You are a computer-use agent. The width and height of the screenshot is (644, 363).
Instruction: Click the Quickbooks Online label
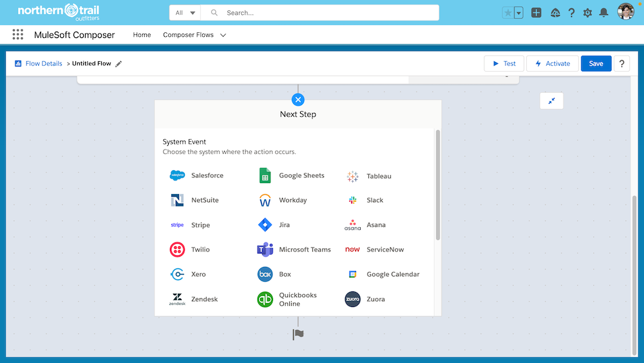(x=298, y=299)
